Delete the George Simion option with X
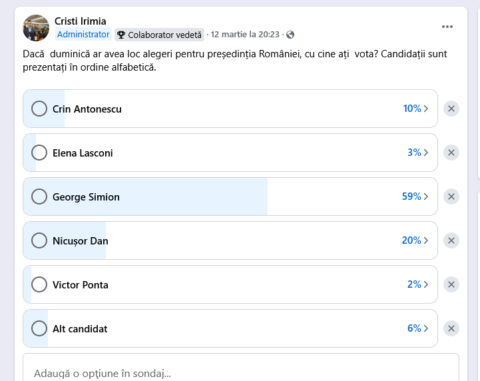 point(451,197)
